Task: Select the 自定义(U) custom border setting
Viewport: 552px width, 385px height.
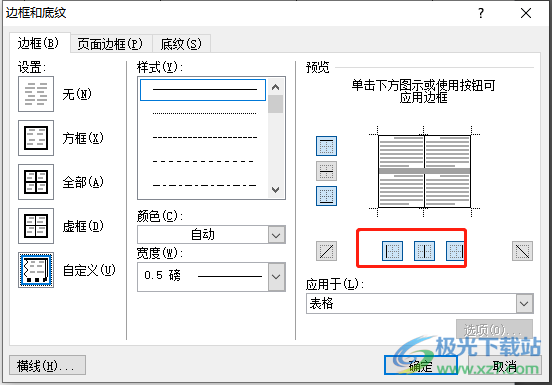Action: [x=36, y=270]
